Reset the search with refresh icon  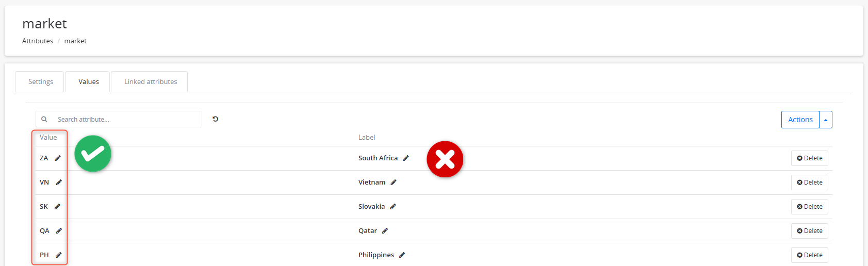[x=216, y=119]
